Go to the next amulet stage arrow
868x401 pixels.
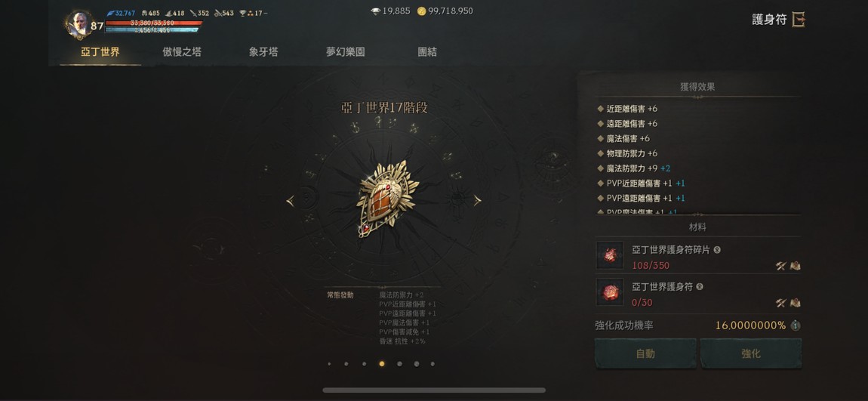477,201
